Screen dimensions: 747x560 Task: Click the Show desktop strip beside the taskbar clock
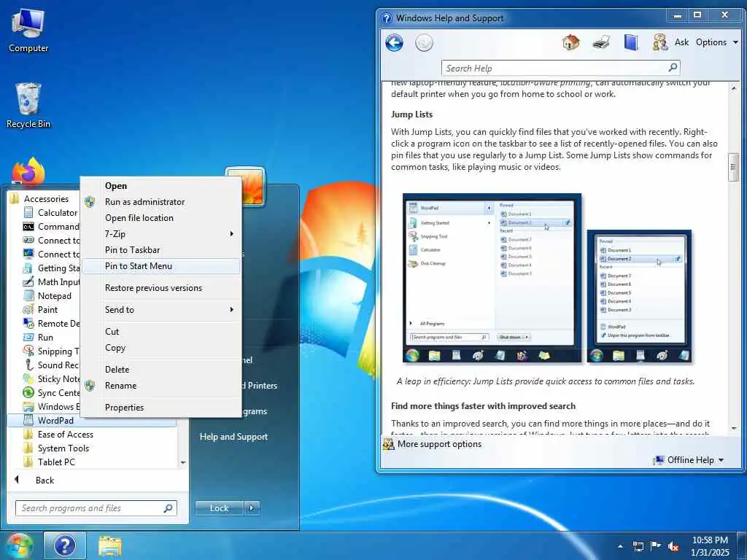point(743,545)
